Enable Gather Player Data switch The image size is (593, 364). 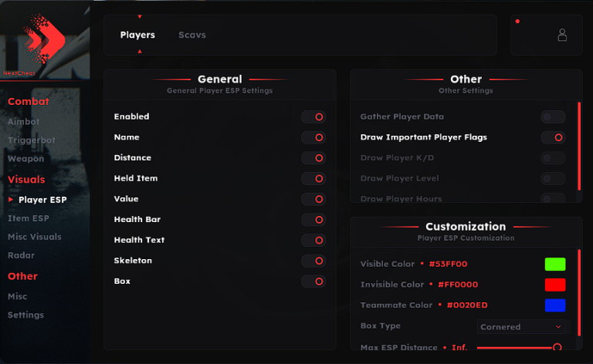tap(553, 117)
